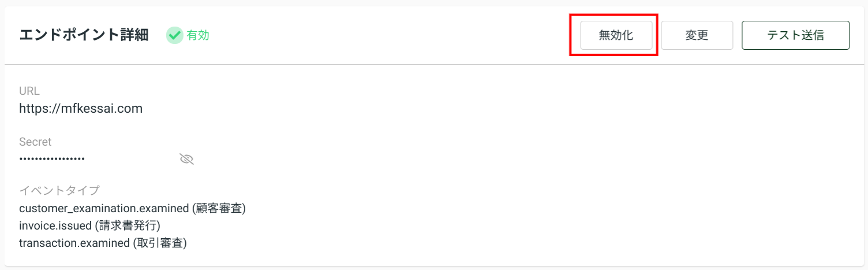Click the red-outlined 無効化 control

pyautogui.click(x=616, y=35)
